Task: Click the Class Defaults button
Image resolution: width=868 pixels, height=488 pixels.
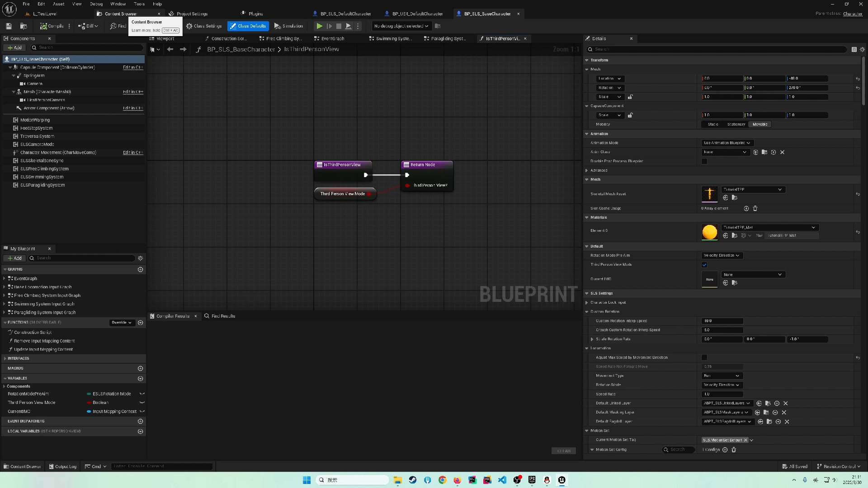Action: (248, 26)
